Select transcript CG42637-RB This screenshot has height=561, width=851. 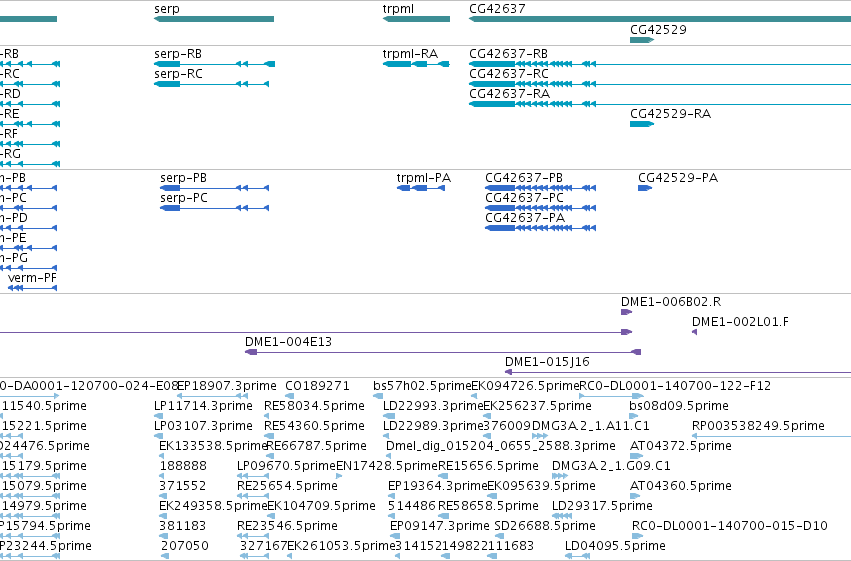660,64
